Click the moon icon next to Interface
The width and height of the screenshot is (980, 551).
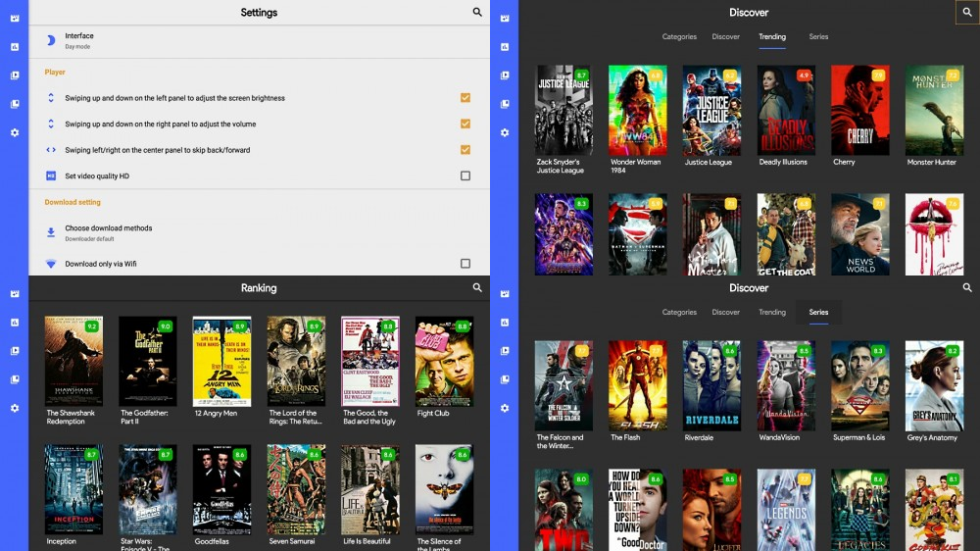point(51,40)
